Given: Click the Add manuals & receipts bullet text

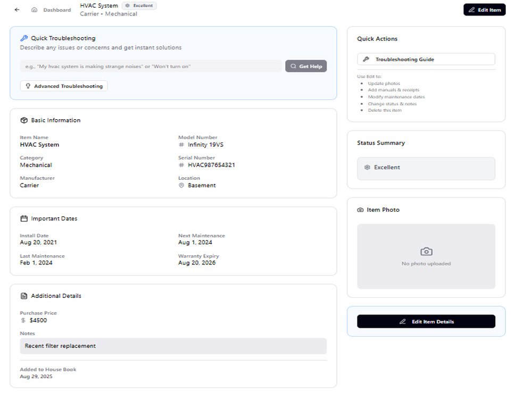Looking at the screenshot, I should [x=394, y=90].
